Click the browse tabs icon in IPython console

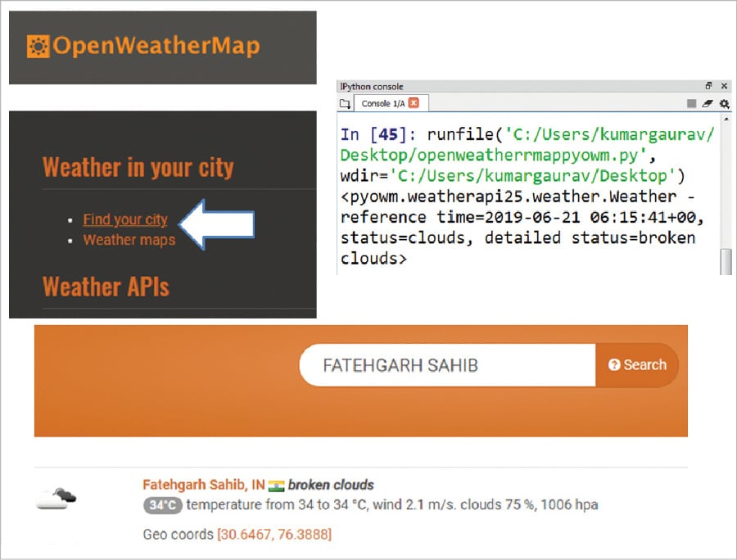[x=345, y=104]
